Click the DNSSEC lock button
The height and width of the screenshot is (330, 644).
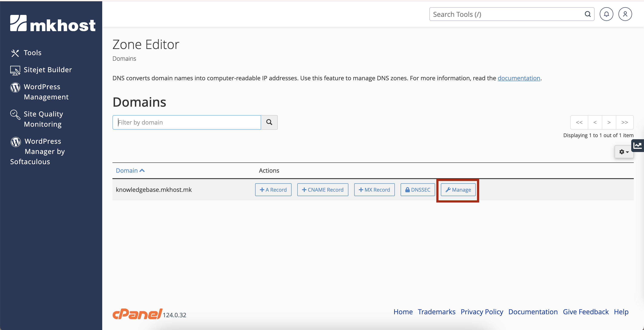417,190
